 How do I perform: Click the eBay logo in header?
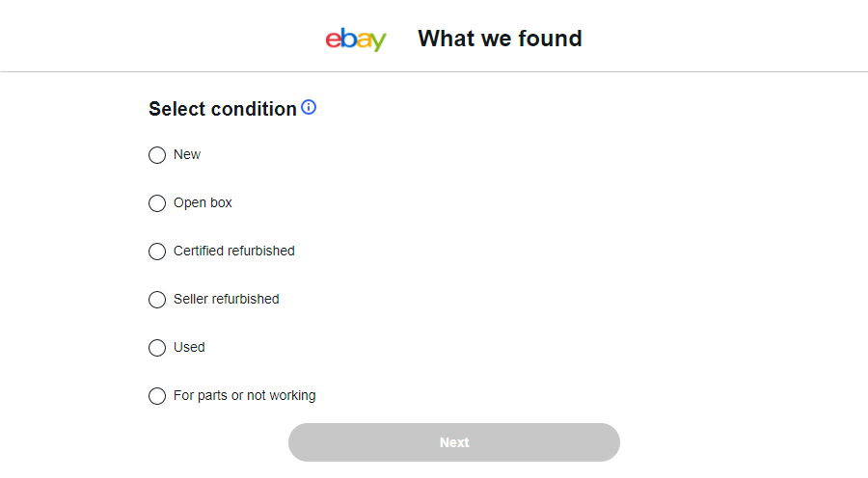[356, 40]
